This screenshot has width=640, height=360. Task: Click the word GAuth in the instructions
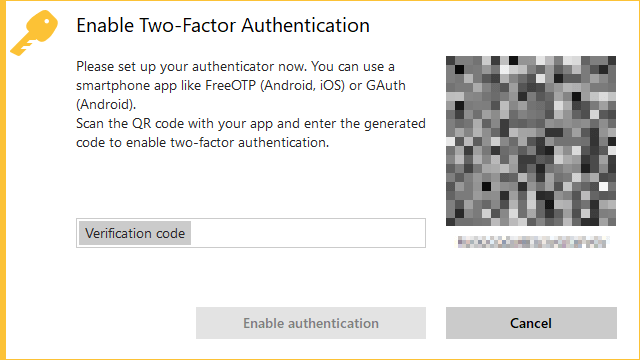coord(386,85)
